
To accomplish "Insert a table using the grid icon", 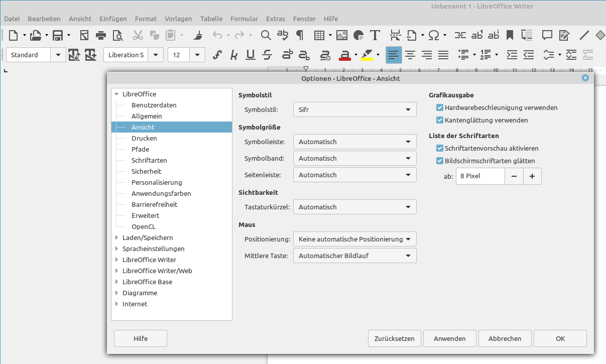I will coord(319,35).
